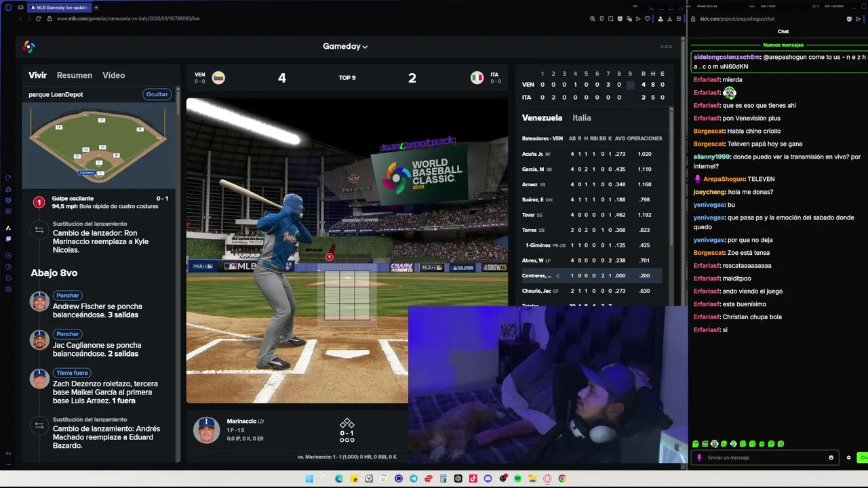The width and height of the screenshot is (868, 488).
Task: Click the Italy flag in the scoreboard
Action: coord(477,78)
